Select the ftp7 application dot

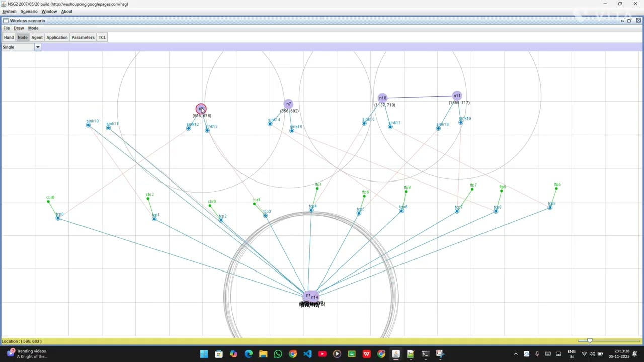tap(472, 189)
